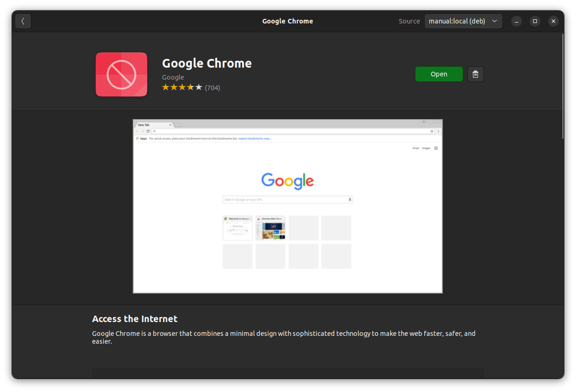Select the Apps shortcut icon in the screenshot
This screenshot has height=392, width=576.
(x=137, y=138)
